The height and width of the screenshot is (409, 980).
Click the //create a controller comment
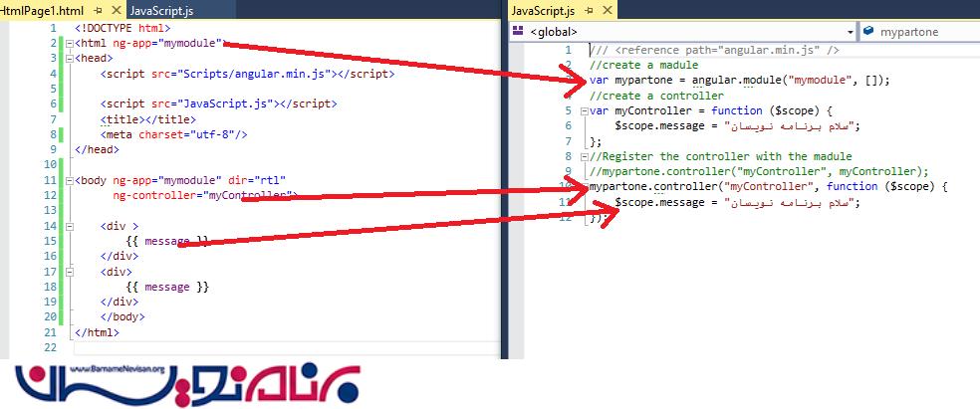pyautogui.click(x=656, y=96)
